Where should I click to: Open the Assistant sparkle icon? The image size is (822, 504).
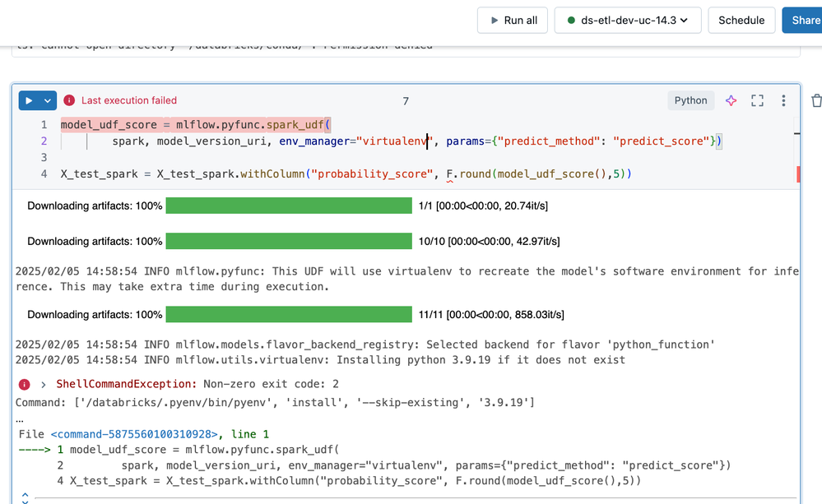[731, 100]
